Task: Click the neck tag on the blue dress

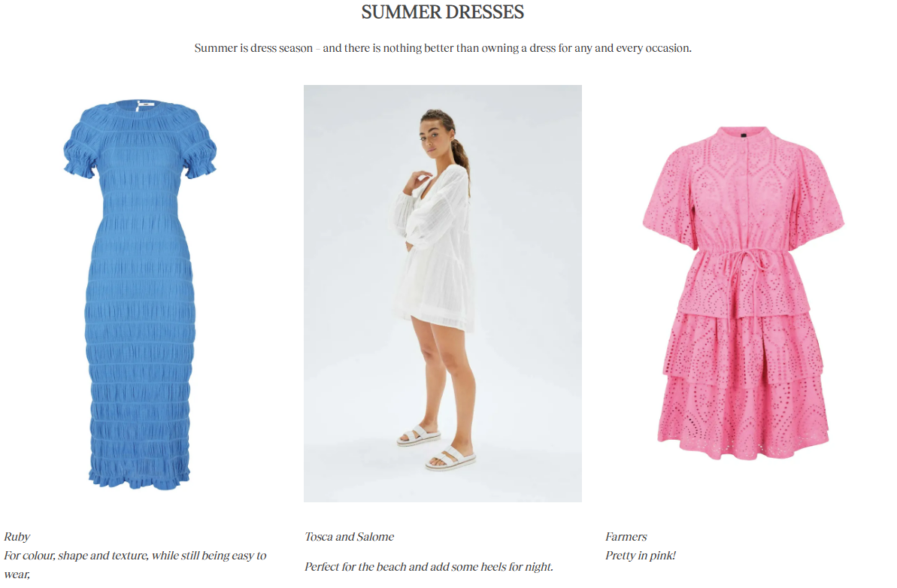Action: pos(144,104)
